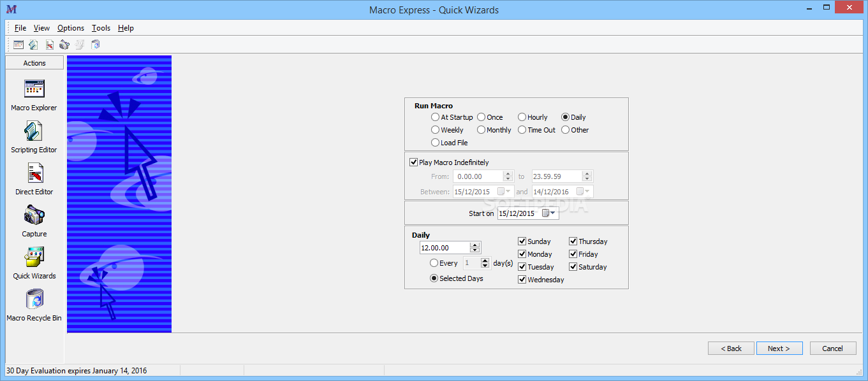Click the window resize grip
The width and height of the screenshot is (868, 381).
858,371
